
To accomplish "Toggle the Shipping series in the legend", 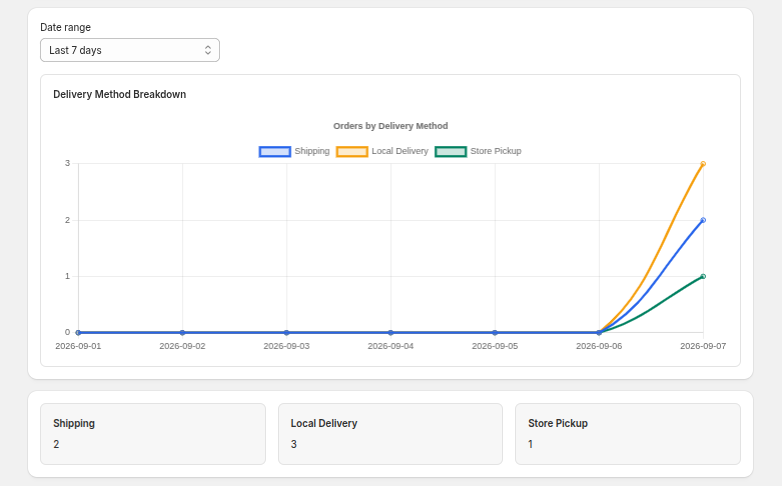I will (294, 151).
